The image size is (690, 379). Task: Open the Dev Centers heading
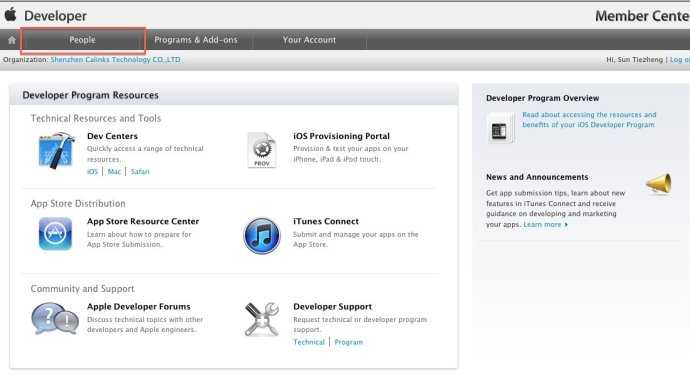tap(112, 136)
